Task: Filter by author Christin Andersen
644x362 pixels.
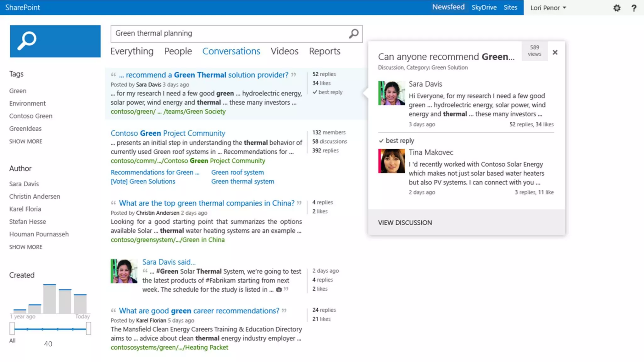Action: tap(35, 196)
